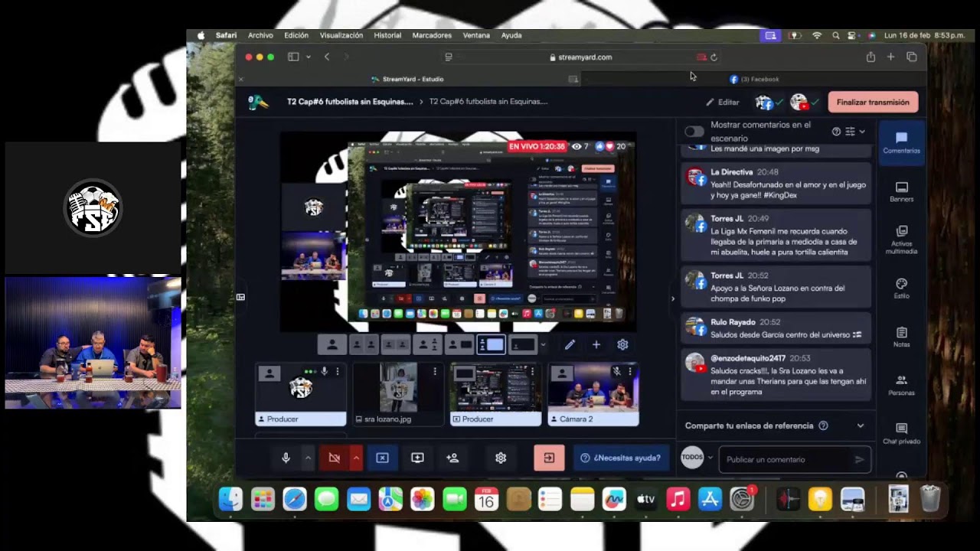
Task: Click the Rulo Rayado comment
Action: click(776, 328)
